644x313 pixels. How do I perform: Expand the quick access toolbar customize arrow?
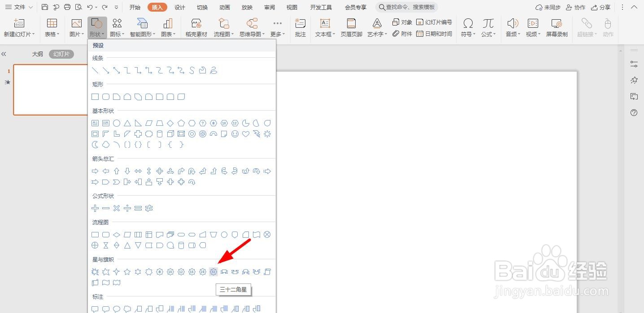117,8
